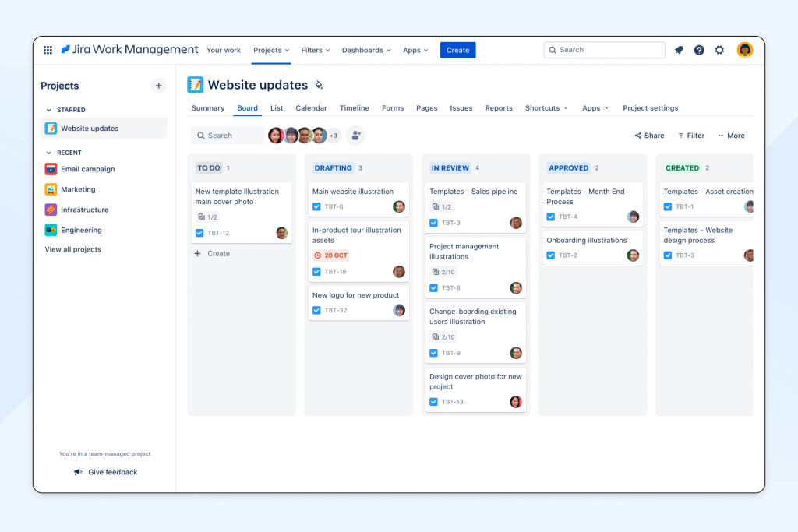Screen dimensions: 798x532
Task: Open the notifications icon in top bar
Action: [679, 50]
